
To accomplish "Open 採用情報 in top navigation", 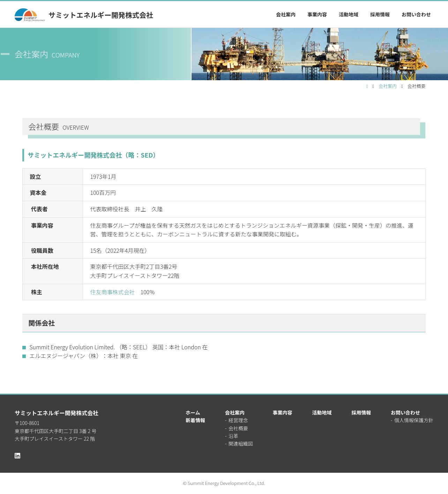I will coord(380,15).
